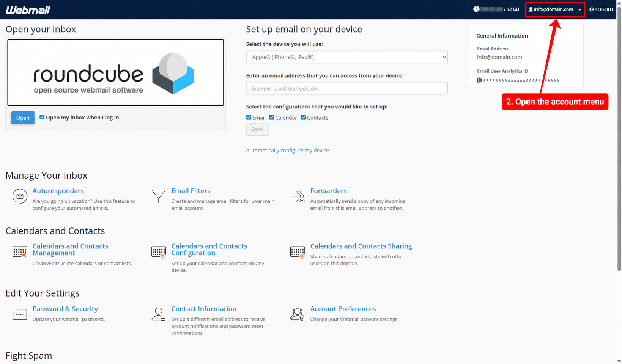The width and height of the screenshot is (622, 364).
Task: Click the Account Preferences user icon
Action: pos(297,314)
